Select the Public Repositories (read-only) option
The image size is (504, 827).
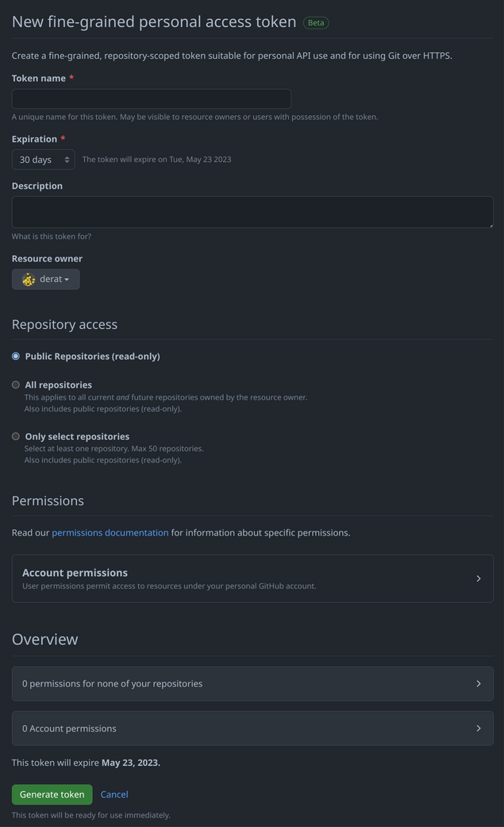(x=15, y=356)
